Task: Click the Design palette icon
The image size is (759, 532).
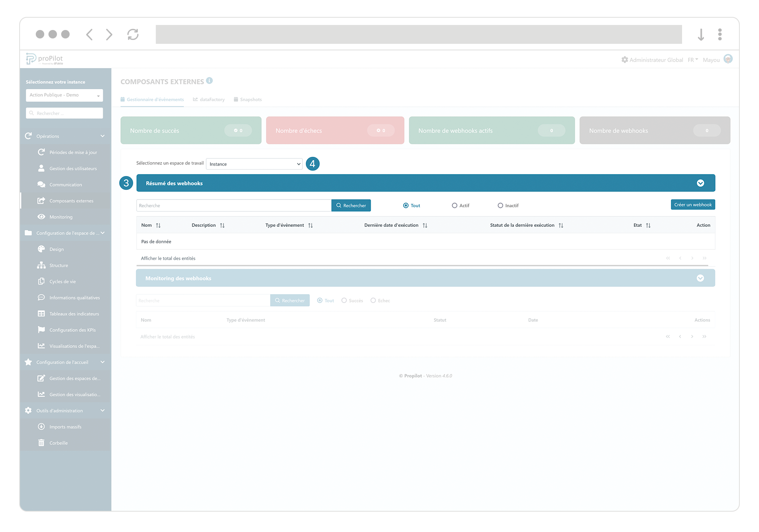Action: (42, 249)
